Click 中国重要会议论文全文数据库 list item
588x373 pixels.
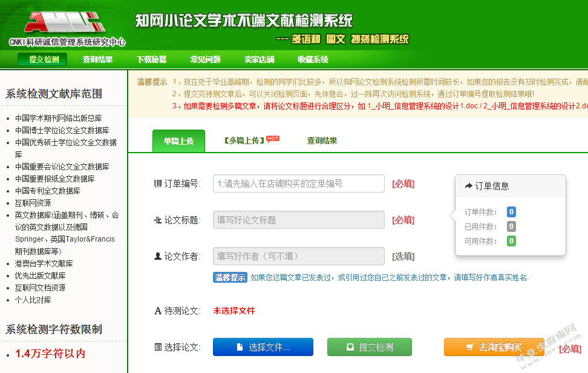click(62, 167)
